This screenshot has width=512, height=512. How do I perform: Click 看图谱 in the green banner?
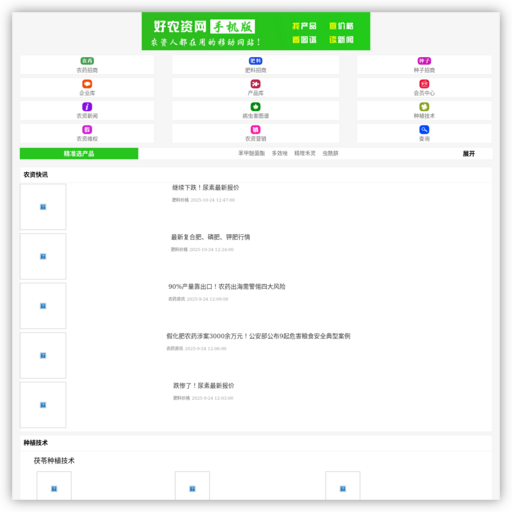click(x=304, y=40)
